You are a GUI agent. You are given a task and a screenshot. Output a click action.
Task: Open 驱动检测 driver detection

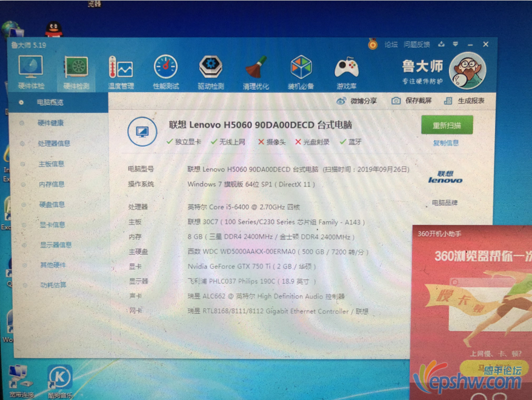click(211, 72)
